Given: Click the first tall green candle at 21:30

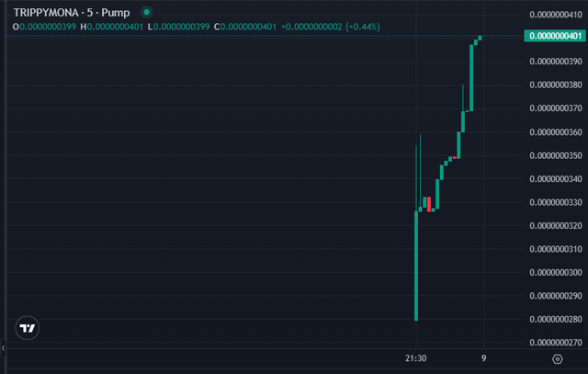Looking at the screenshot, I should [x=416, y=265].
